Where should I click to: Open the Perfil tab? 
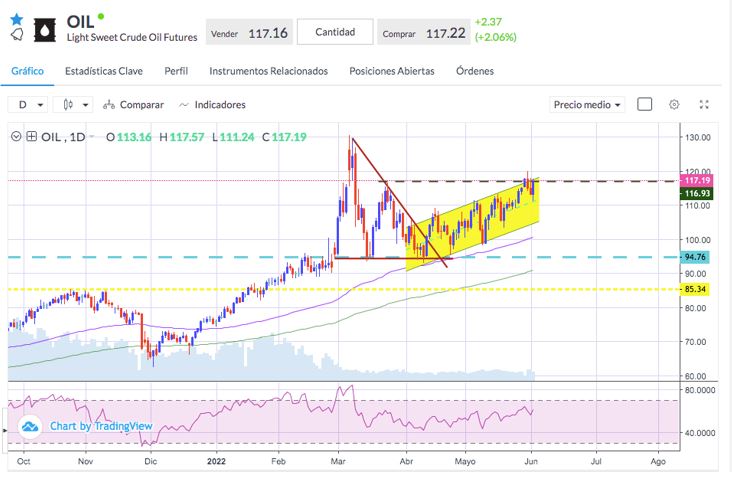coord(176,71)
